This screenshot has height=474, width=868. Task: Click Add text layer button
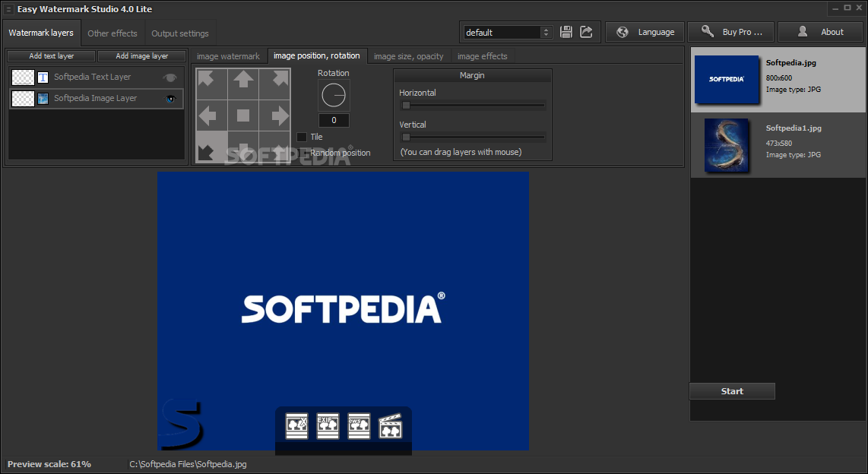click(x=52, y=56)
